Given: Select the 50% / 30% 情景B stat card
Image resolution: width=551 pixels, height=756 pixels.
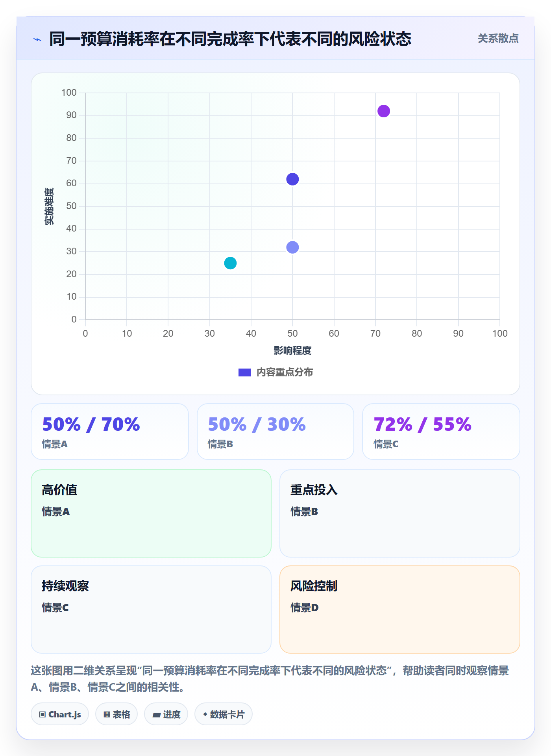Looking at the screenshot, I should click(x=275, y=432).
